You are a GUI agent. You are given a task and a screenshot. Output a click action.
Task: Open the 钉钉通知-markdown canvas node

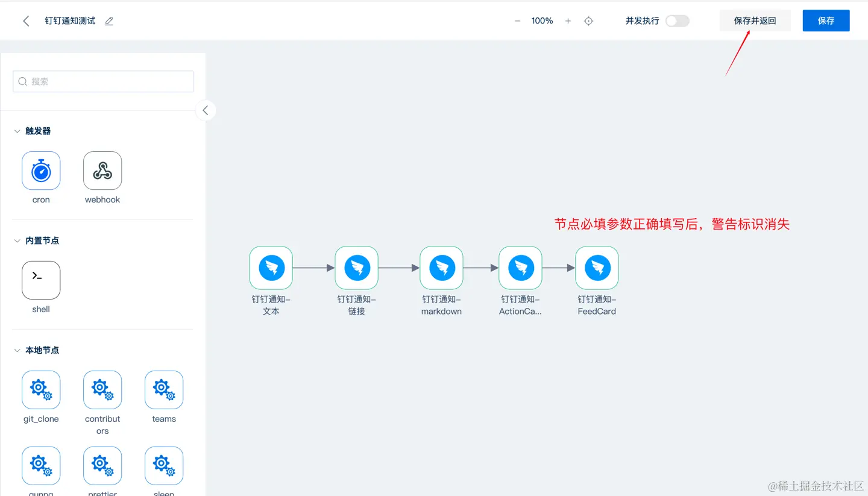coord(442,268)
